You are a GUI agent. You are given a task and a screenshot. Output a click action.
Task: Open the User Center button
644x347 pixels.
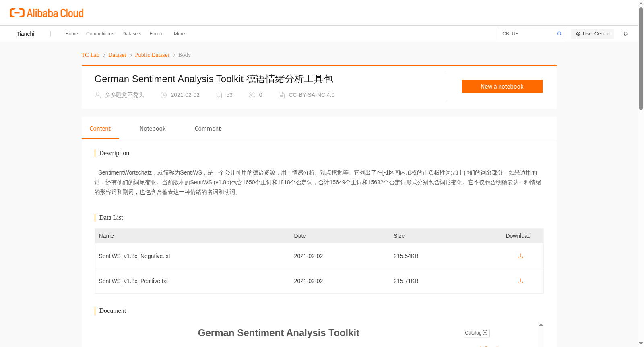point(592,34)
